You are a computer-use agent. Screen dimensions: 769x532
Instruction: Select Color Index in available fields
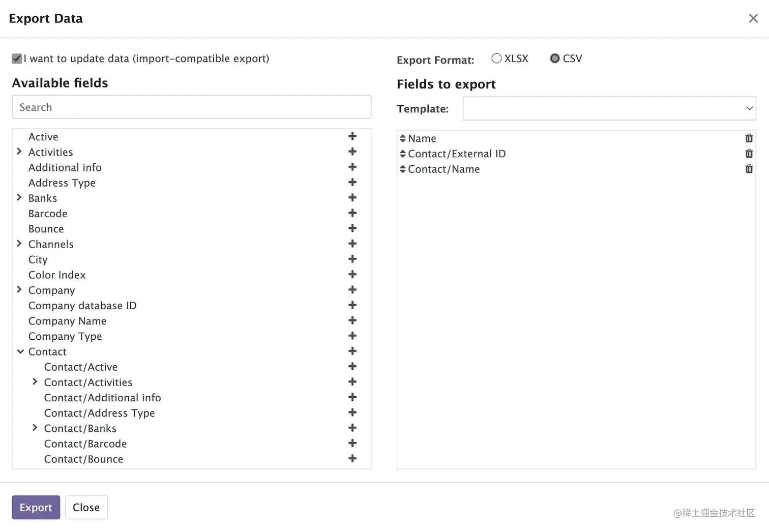(57, 275)
